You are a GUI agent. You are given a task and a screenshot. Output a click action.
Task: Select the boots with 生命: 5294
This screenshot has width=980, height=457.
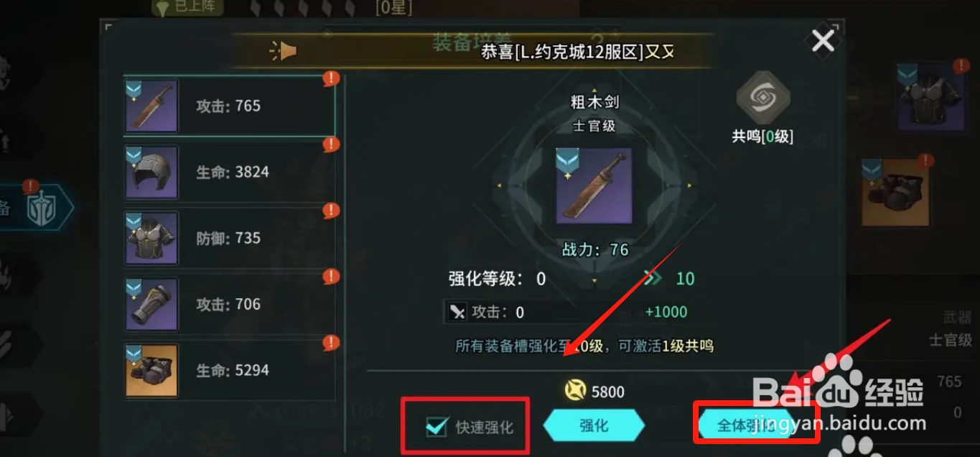[229, 371]
